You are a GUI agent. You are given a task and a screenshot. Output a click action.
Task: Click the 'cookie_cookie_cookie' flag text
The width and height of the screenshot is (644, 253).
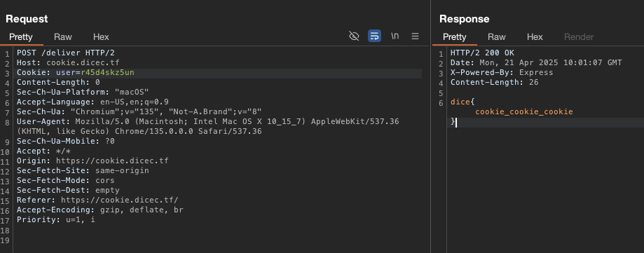tap(524, 111)
